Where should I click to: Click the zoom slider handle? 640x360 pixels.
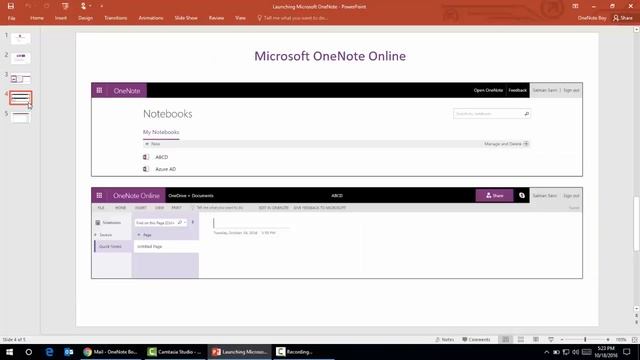(585, 340)
